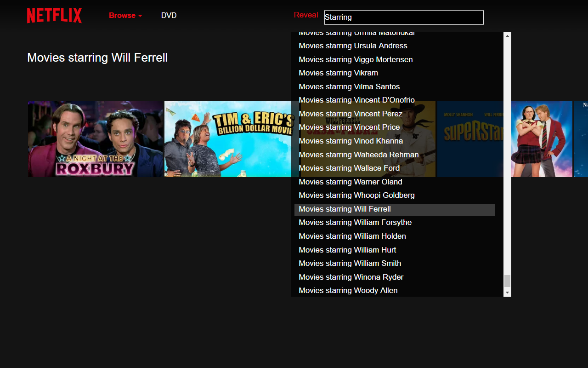The height and width of the screenshot is (368, 588).
Task: Select Movies starring Vinod Khanna
Action: [395, 141]
